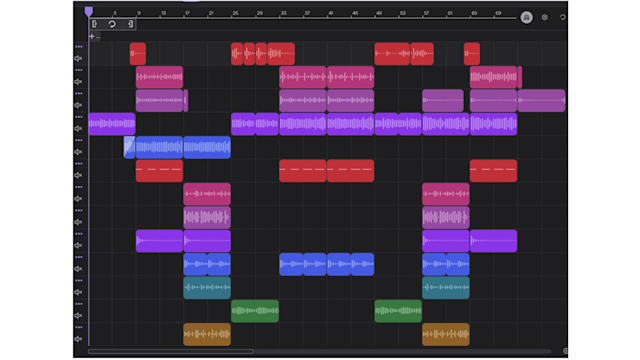640x360 pixels.
Task: Mute the sixth track with dashed red clips
Action: pos(78,175)
